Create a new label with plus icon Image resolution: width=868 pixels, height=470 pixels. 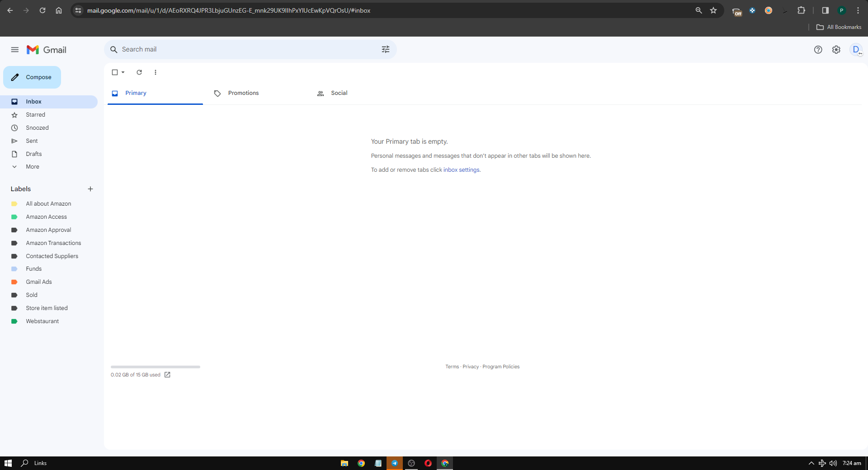tap(90, 189)
